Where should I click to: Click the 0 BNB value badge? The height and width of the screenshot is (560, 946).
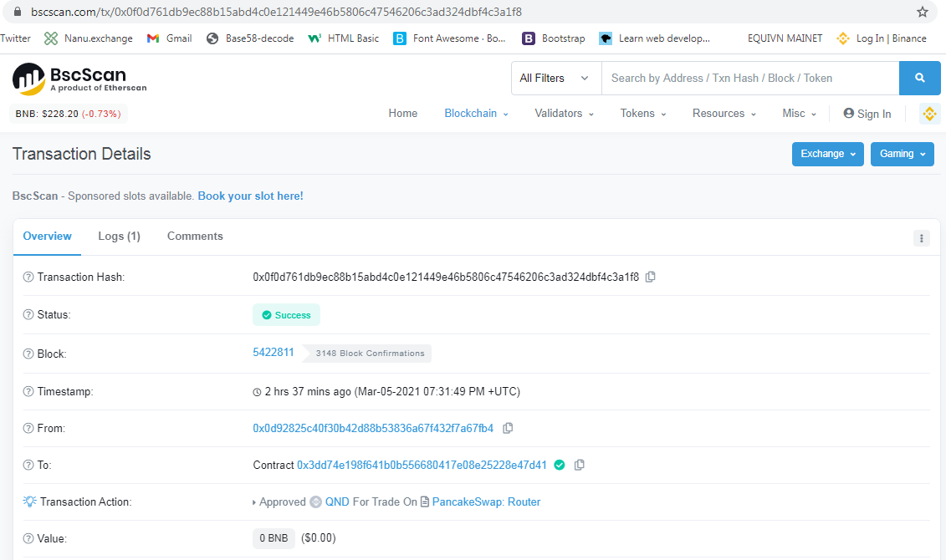coord(274,538)
